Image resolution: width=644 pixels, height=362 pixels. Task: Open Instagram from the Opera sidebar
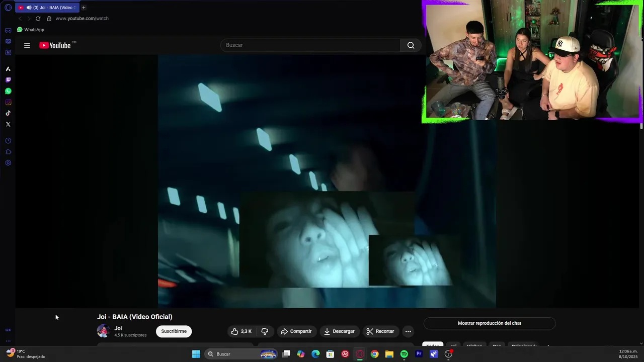(x=8, y=102)
